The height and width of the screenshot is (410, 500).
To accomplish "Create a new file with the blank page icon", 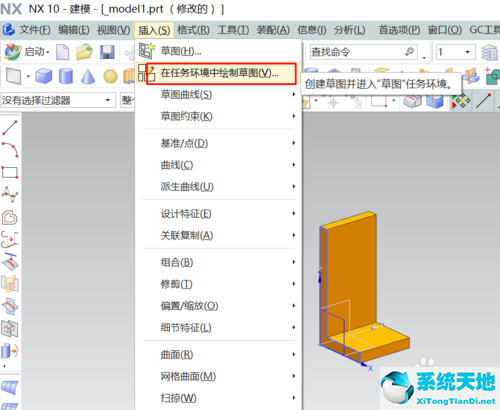I will (63, 52).
